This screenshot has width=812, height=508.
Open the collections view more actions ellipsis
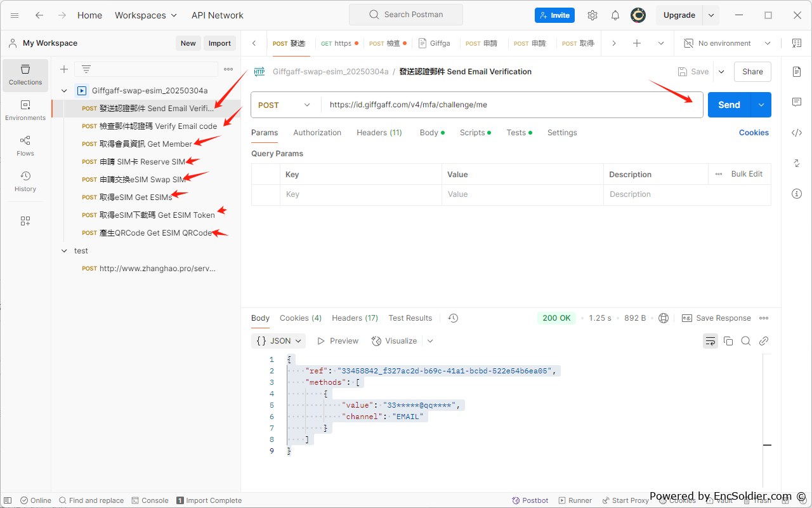(228, 69)
